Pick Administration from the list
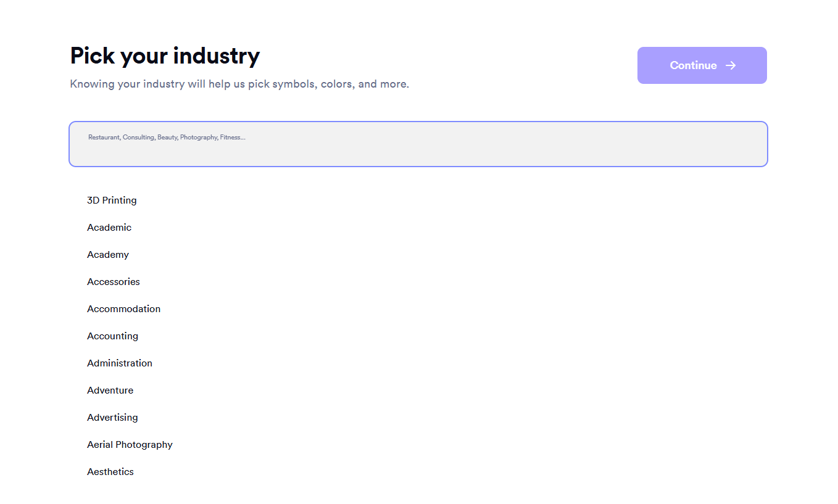This screenshot has width=838, height=504. 120,363
